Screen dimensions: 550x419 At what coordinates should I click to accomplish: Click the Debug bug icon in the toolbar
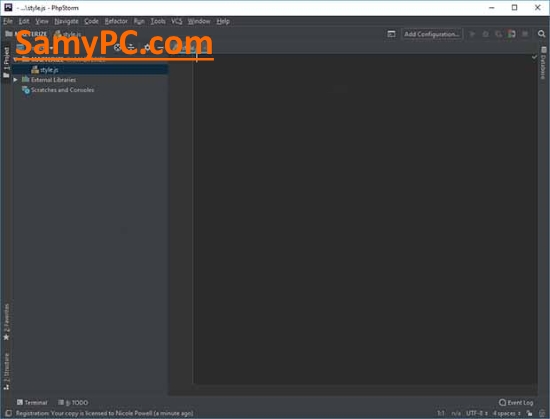(485, 34)
